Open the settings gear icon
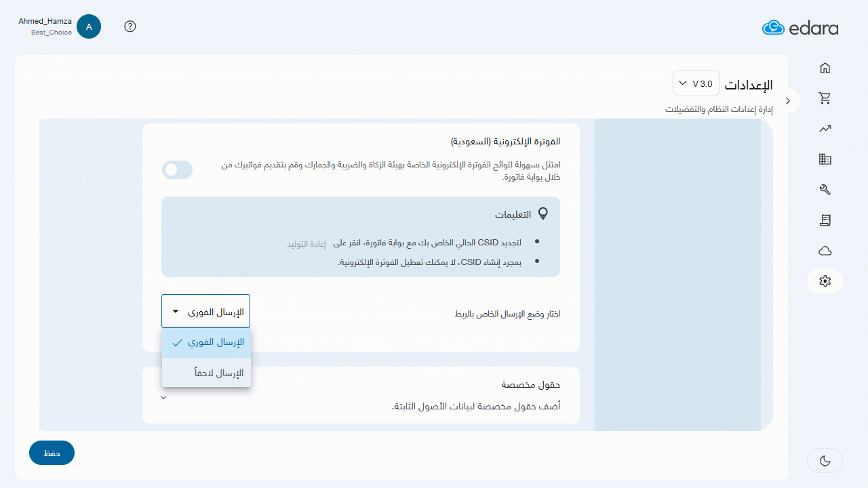This screenshot has height=488, width=868. (x=825, y=281)
